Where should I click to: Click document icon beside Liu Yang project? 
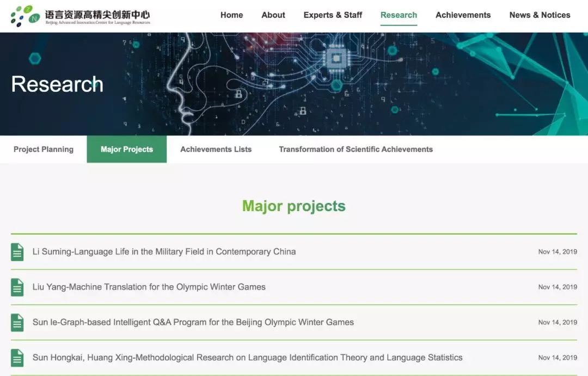point(17,287)
